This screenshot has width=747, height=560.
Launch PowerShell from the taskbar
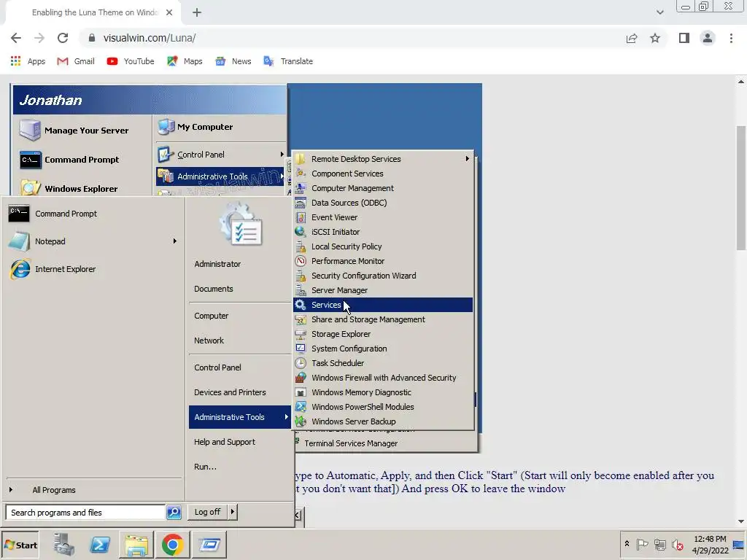click(x=99, y=544)
